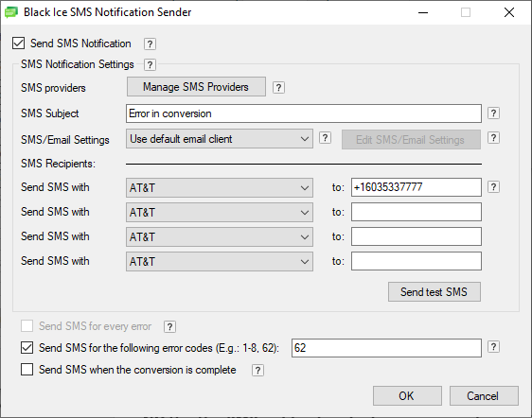532x418 pixels.
Task: Open help icon for error codes field
Action: (493, 347)
